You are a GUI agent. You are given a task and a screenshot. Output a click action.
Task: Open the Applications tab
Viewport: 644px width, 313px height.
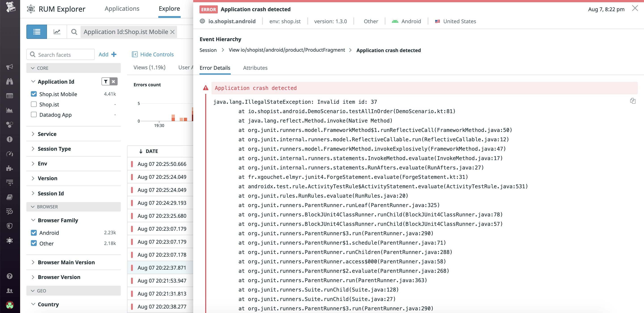point(122,8)
